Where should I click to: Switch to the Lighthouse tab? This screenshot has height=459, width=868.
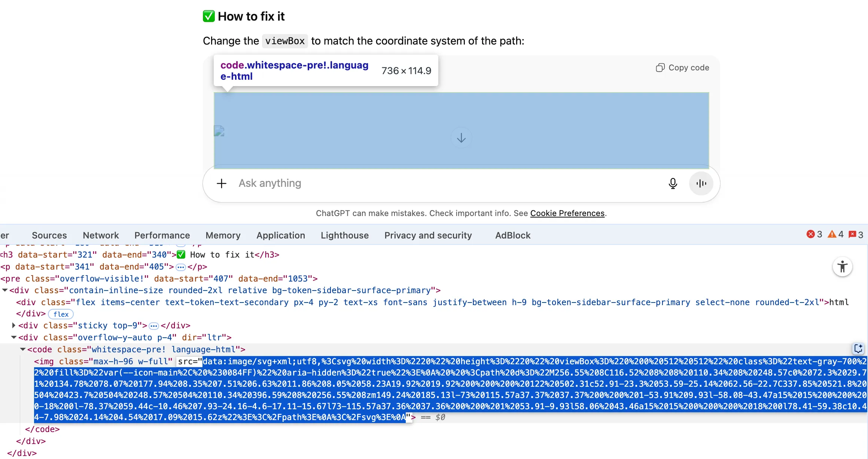pyautogui.click(x=344, y=235)
